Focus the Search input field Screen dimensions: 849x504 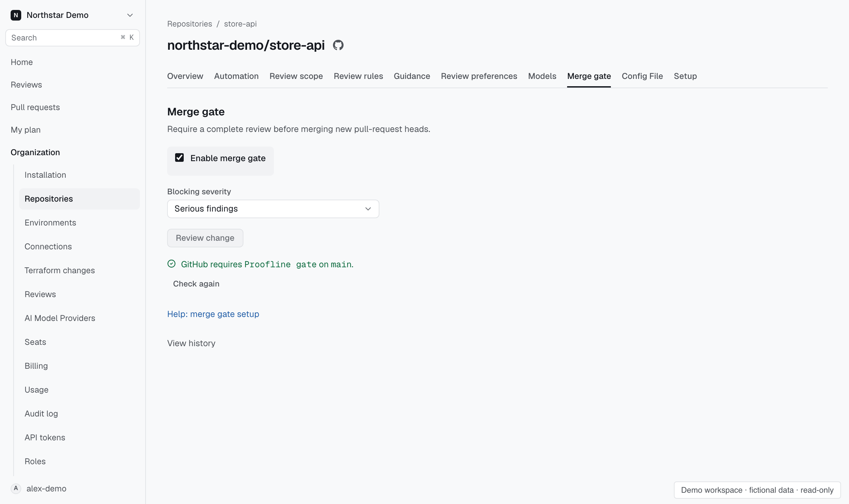[x=73, y=38]
